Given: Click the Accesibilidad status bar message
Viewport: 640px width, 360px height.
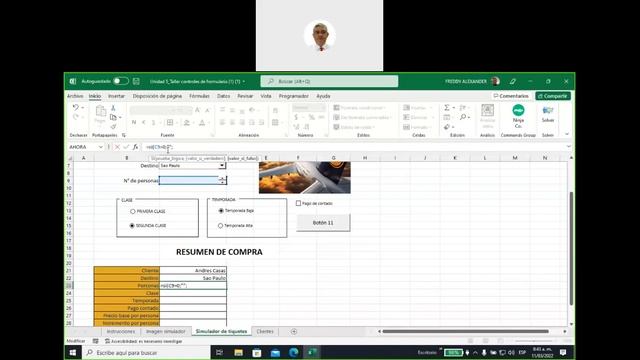Looking at the screenshot, I should coord(143,341).
